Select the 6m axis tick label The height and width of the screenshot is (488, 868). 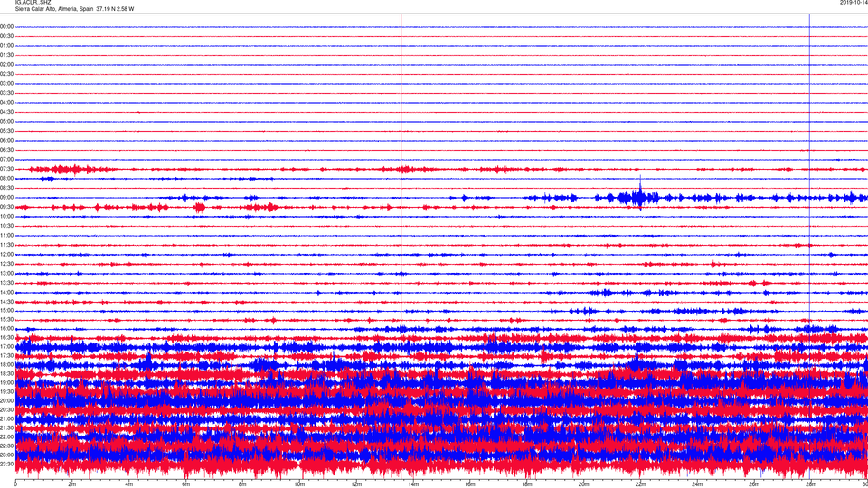[x=185, y=484]
